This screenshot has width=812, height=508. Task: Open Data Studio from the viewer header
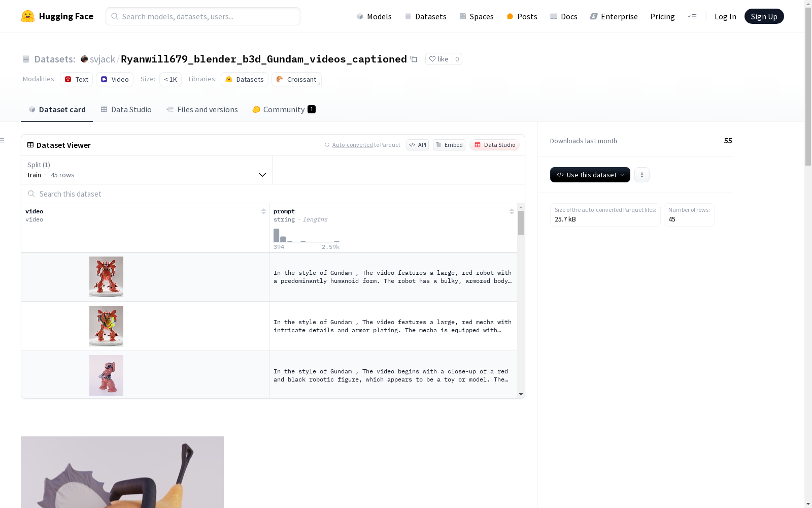495,145
